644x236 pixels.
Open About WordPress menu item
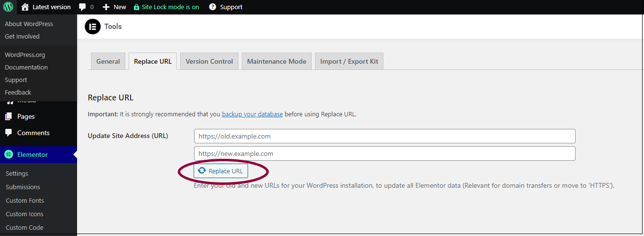click(29, 24)
